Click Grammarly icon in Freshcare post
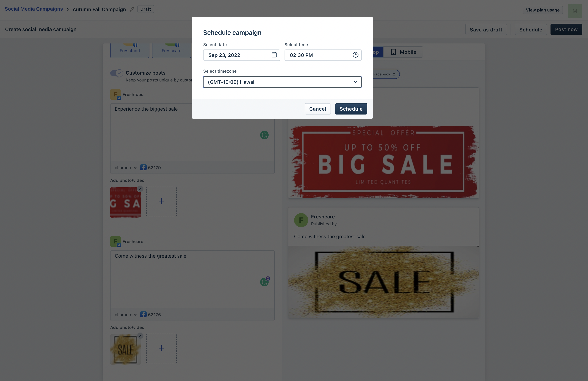Image resolution: width=588 pixels, height=381 pixels. tap(264, 282)
